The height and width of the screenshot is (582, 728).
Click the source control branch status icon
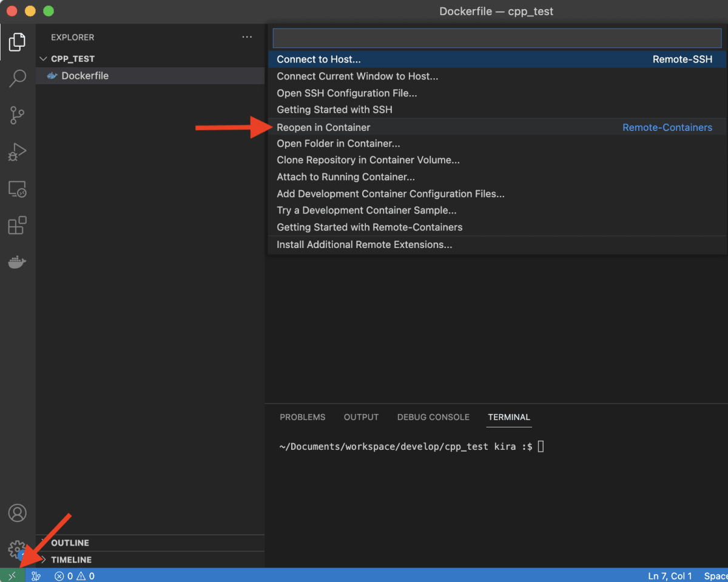click(x=36, y=575)
